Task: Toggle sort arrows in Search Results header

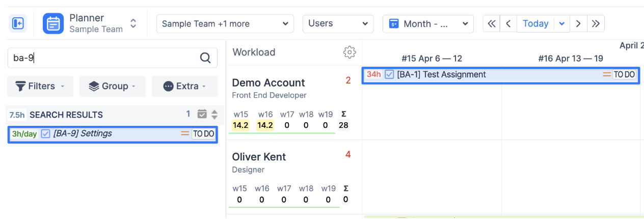Action: [x=214, y=115]
